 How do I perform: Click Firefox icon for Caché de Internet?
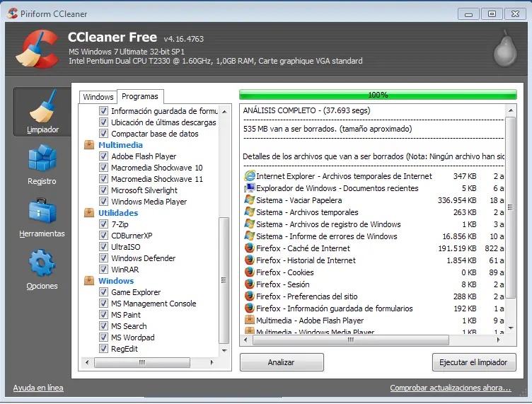(x=249, y=248)
